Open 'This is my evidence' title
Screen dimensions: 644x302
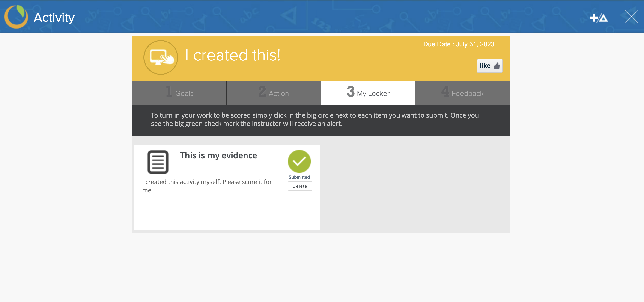(218, 155)
